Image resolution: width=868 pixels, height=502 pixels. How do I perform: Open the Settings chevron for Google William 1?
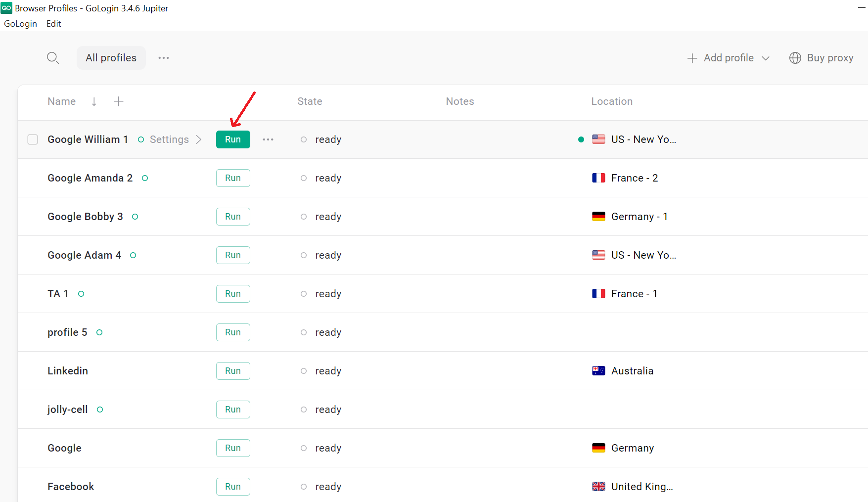[x=199, y=139]
